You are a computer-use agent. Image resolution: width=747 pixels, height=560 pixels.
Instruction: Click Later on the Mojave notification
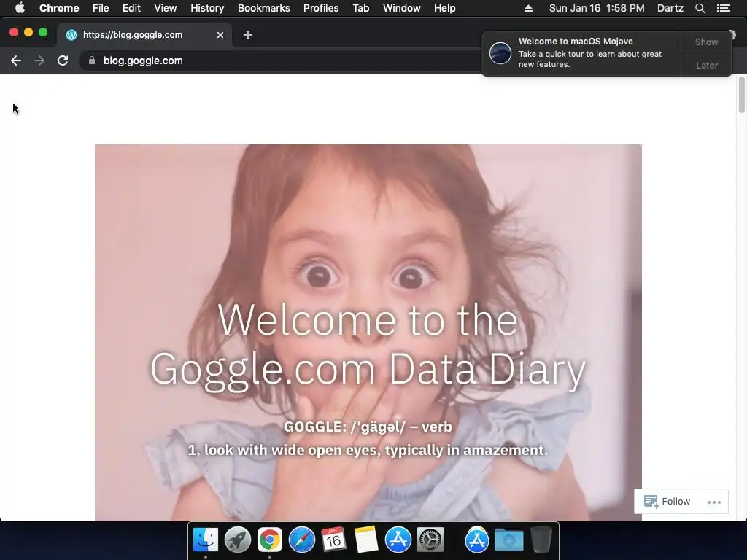[x=706, y=65]
